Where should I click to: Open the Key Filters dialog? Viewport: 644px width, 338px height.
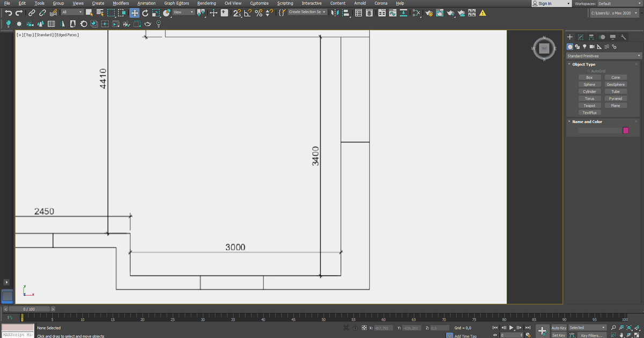coord(591,335)
